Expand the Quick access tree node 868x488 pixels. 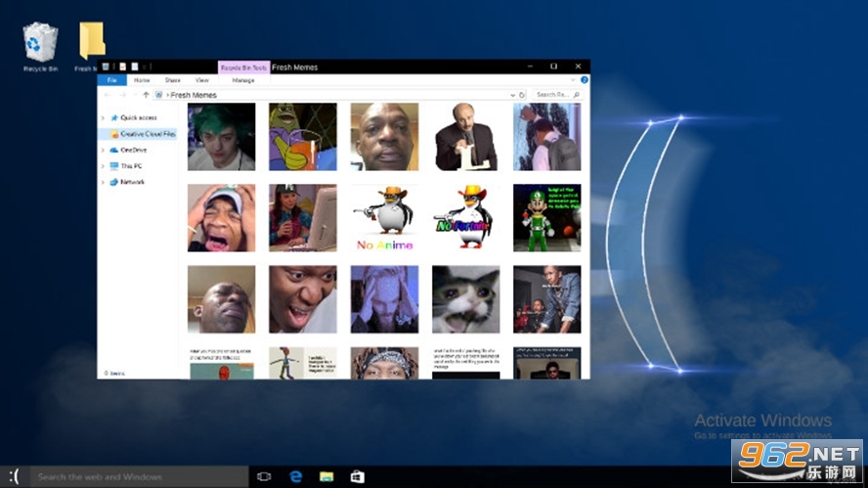(104, 117)
